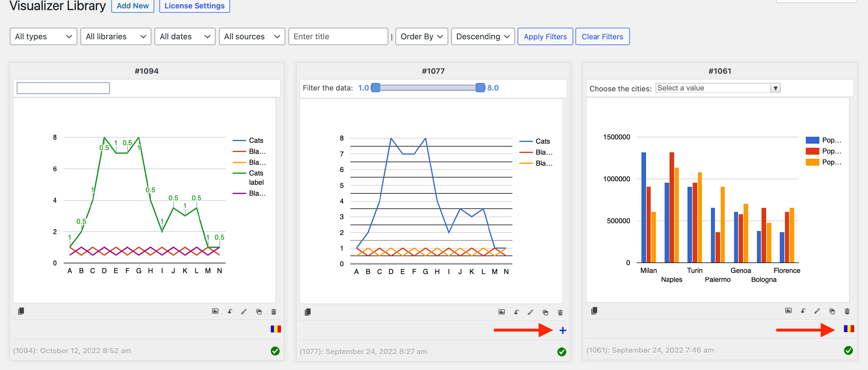Click the blue plus icon under chart #1077

pyautogui.click(x=562, y=330)
